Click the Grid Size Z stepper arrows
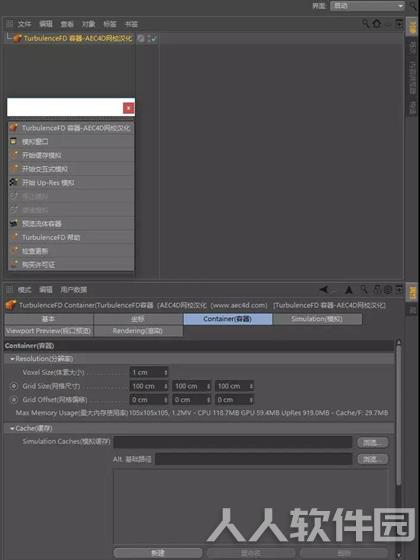Screen dimensions: 420x560 pyautogui.click(x=251, y=386)
